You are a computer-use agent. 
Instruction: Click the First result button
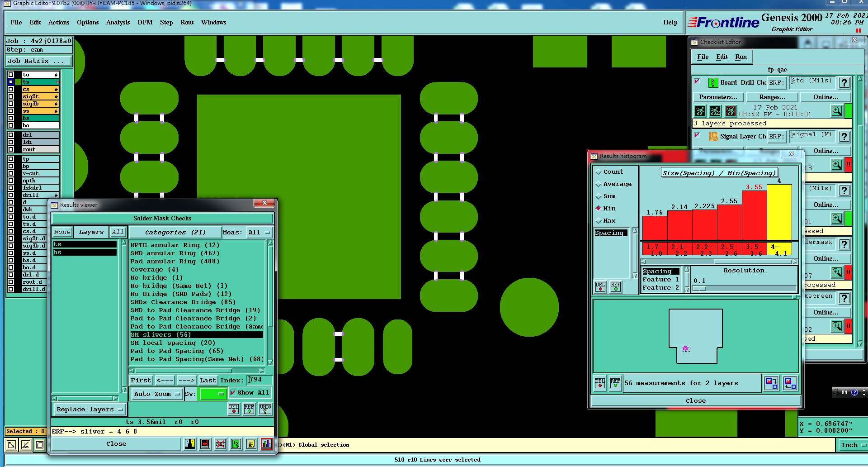click(141, 381)
